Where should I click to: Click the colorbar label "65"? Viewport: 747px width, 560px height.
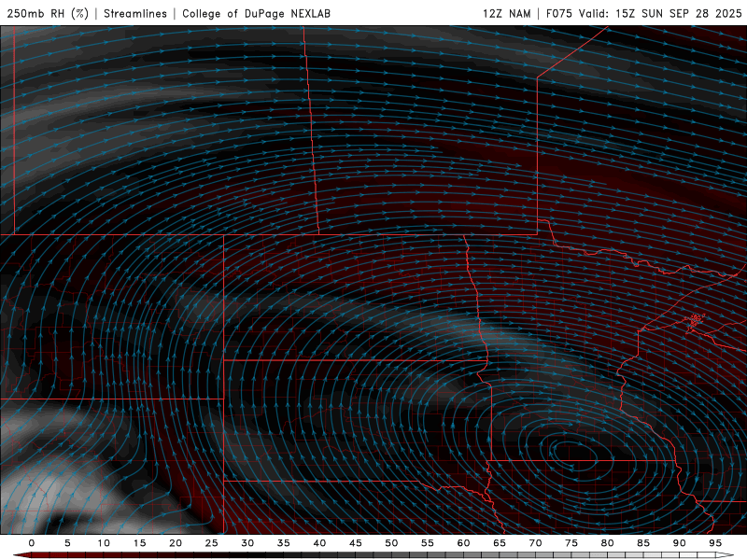pos(500,543)
